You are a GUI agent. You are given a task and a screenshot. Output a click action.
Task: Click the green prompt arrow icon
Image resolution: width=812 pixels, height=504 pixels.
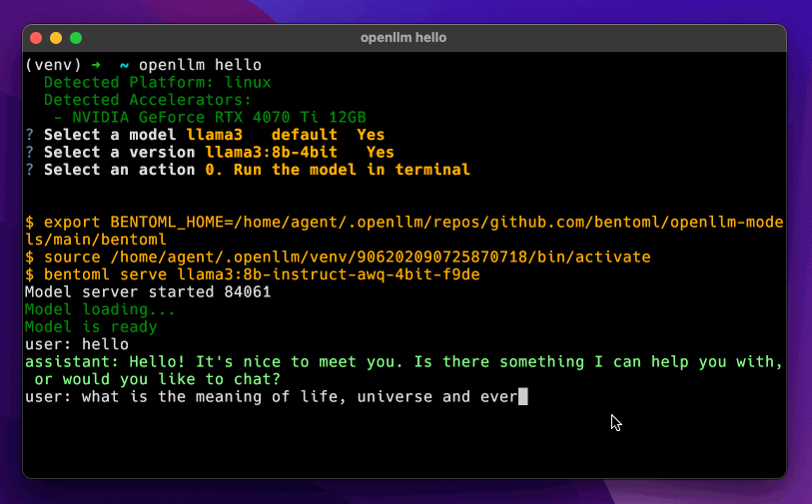tap(96, 65)
